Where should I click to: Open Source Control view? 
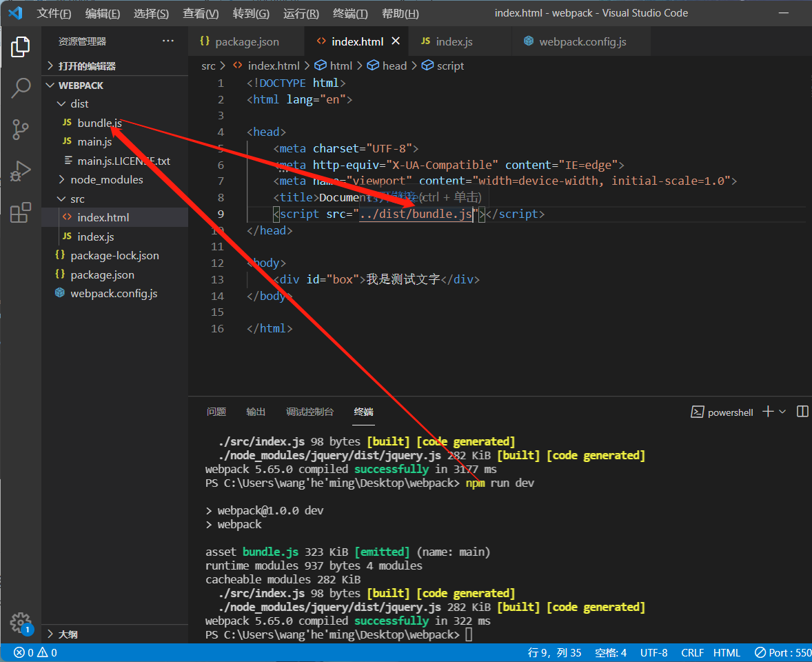click(20, 130)
